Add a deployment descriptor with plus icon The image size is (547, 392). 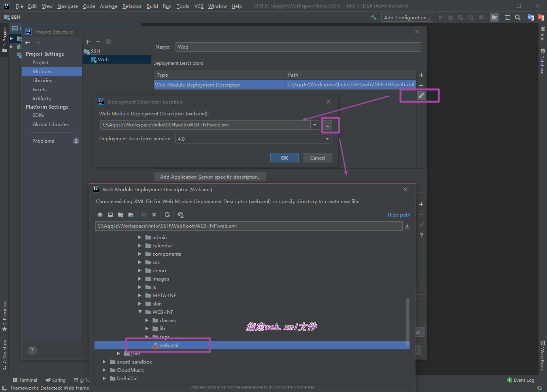(x=421, y=75)
